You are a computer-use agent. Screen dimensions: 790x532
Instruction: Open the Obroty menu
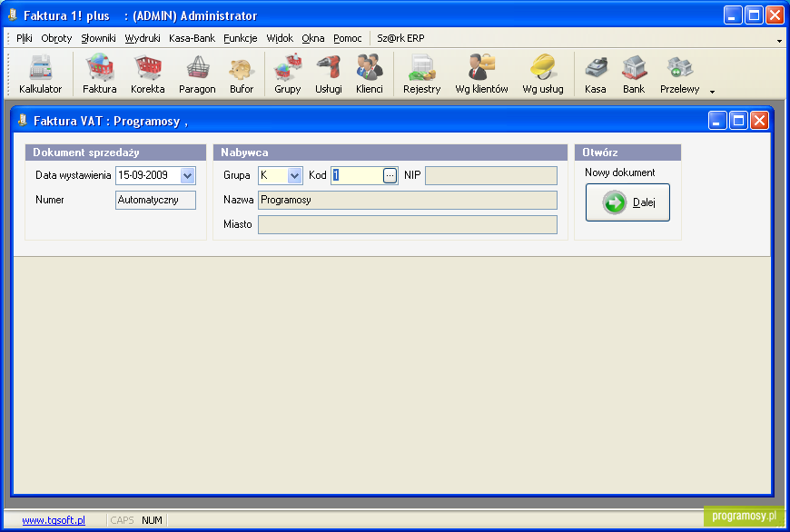(x=56, y=38)
